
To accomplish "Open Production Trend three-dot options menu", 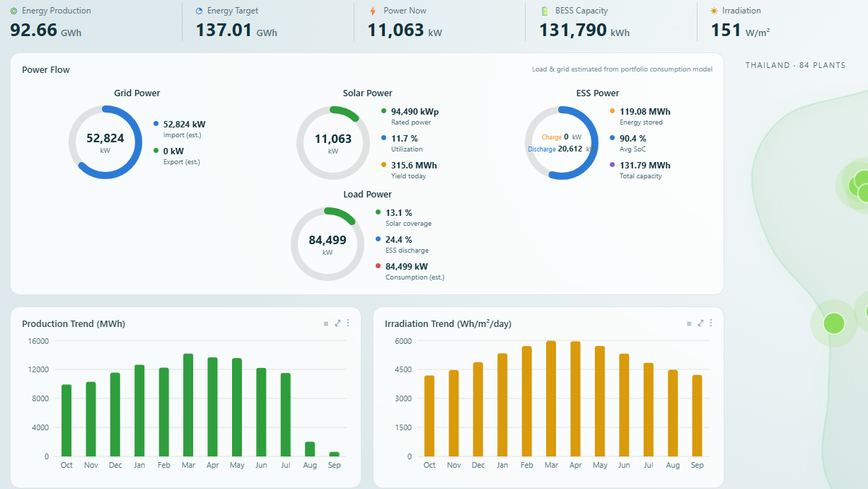I will point(348,323).
